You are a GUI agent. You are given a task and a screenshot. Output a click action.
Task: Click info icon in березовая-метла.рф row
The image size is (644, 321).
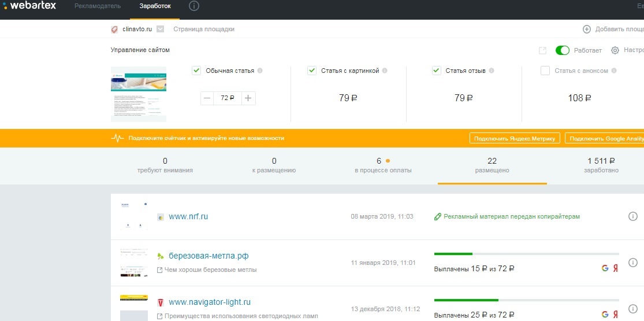(x=633, y=262)
